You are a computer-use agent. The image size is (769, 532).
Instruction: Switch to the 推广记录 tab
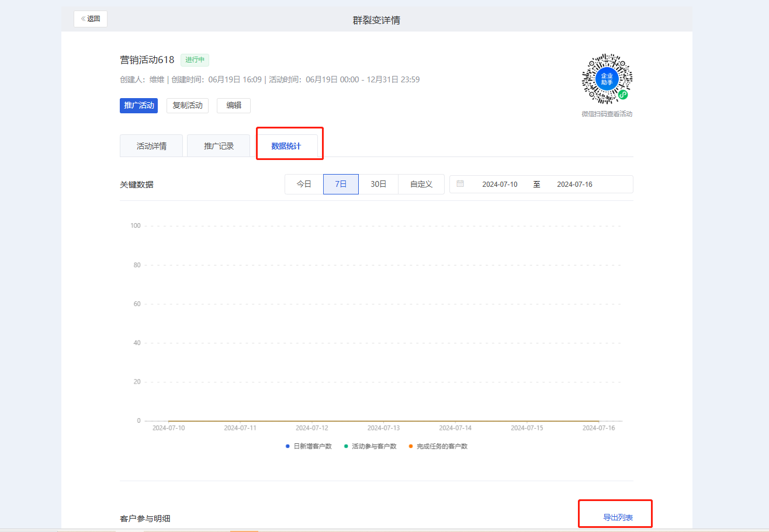tap(219, 146)
